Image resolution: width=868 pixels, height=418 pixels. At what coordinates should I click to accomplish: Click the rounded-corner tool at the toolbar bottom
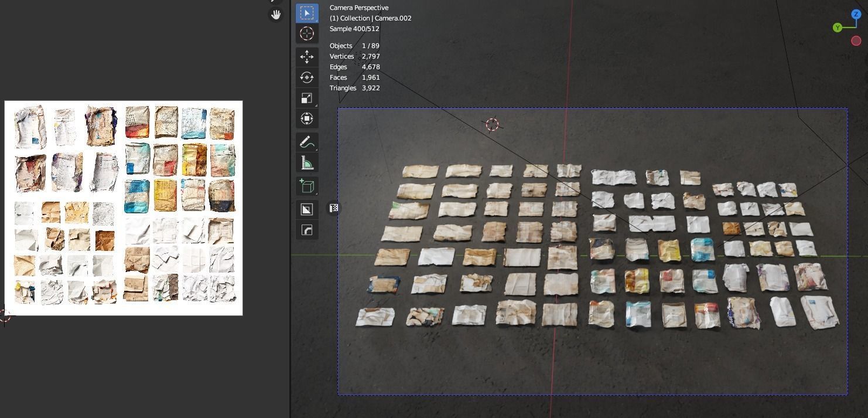pos(307,229)
